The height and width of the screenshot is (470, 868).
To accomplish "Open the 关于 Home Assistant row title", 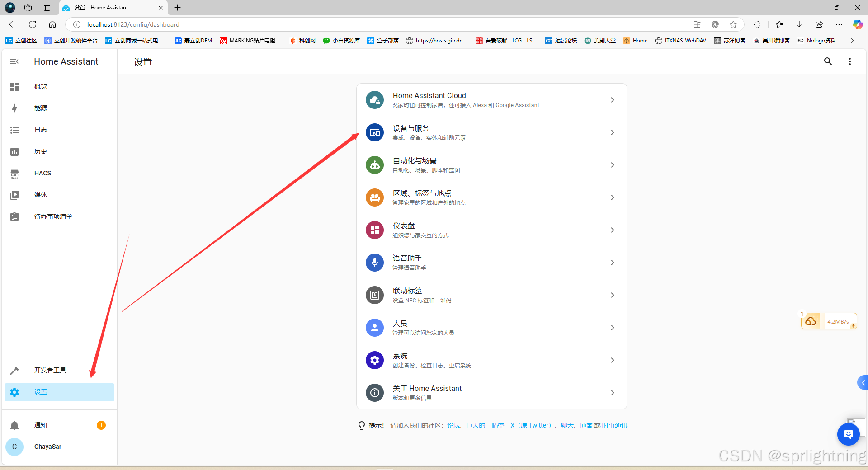I will click(x=427, y=388).
